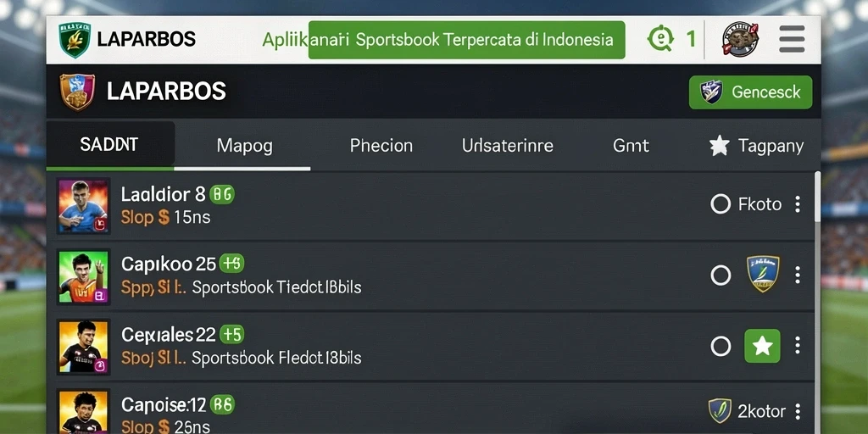
Task: Click the Sportsbook Terpercata di Indonesia banner
Action: pos(467,40)
